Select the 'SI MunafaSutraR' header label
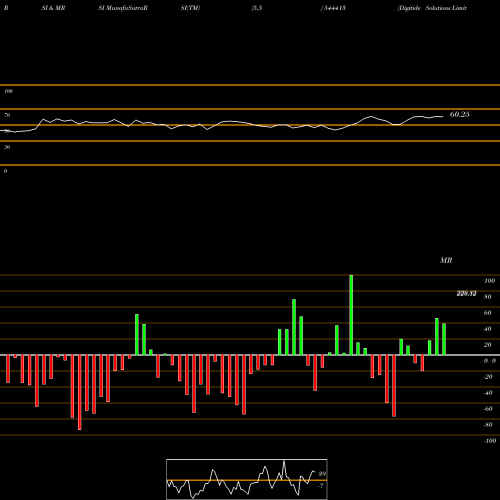500x500 pixels. pyautogui.click(x=123, y=8)
